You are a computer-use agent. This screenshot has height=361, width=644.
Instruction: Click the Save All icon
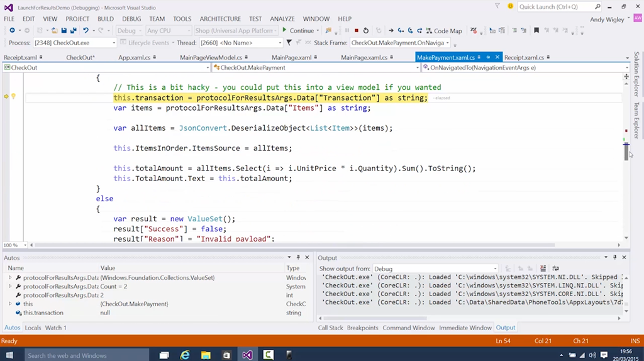(x=74, y=30)
